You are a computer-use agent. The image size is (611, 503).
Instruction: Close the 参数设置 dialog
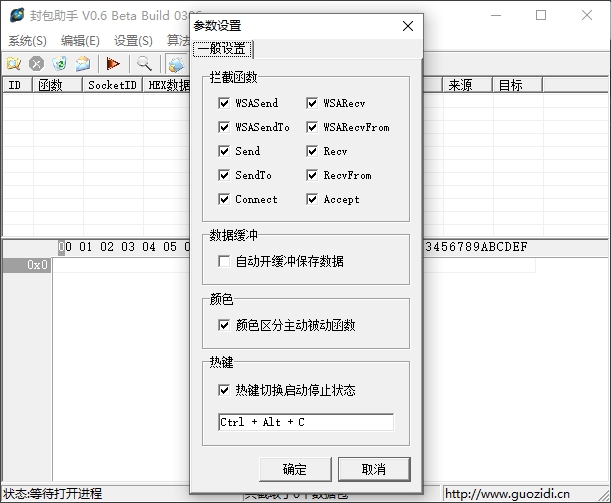tap(408, 26)
